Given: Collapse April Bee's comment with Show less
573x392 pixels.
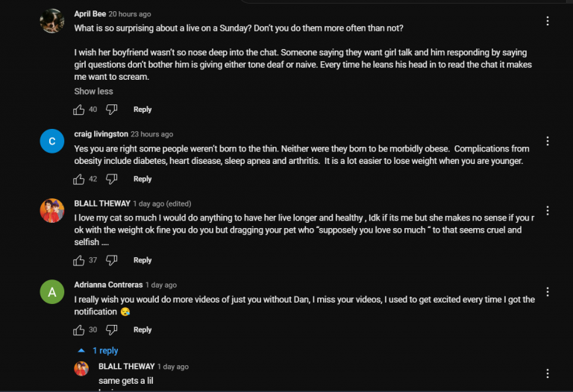Looking at the screenshot, I should [x=93, y=91].
